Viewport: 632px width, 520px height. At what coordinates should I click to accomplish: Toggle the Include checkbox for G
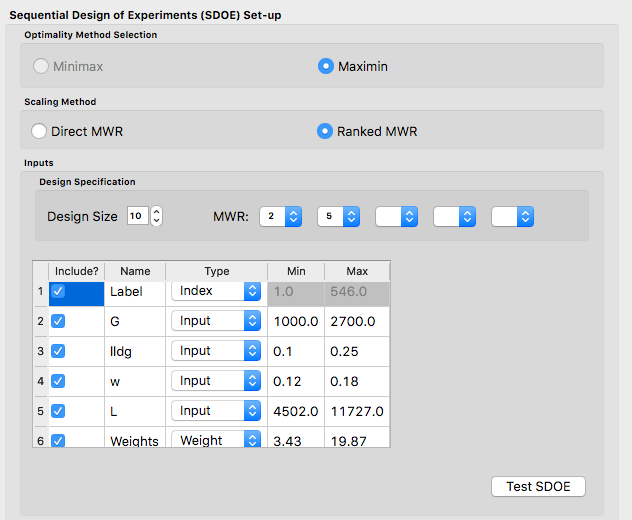(58, 321)
